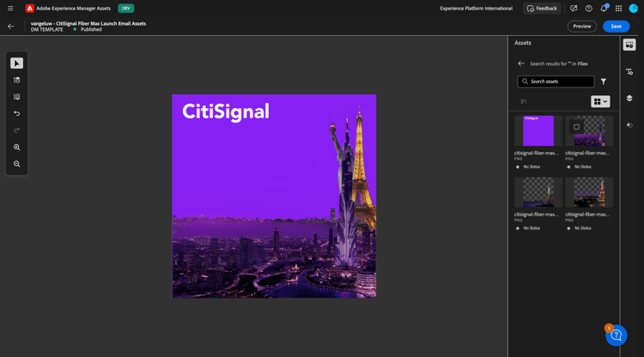
Task: Open the Assets panel rail icon
Action: (x=629, y=45)
